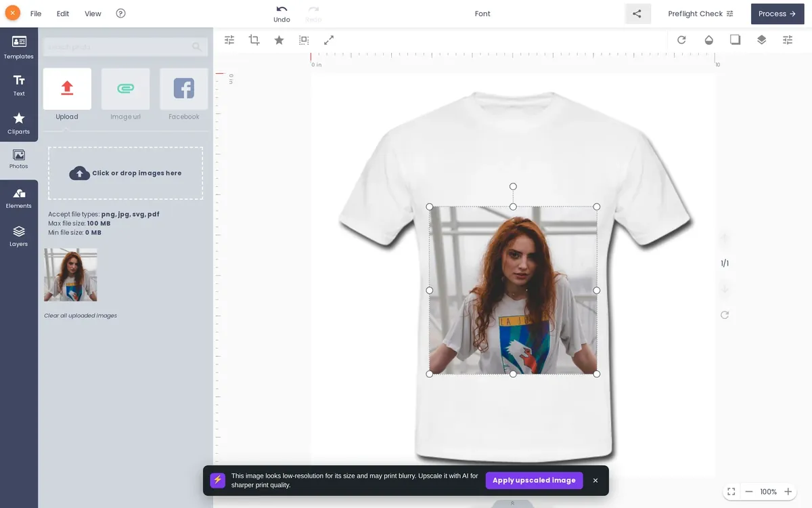Select the uploaded woman photo thumbnail
Viewport: 812px width, 508px height.
coord(70,274)
